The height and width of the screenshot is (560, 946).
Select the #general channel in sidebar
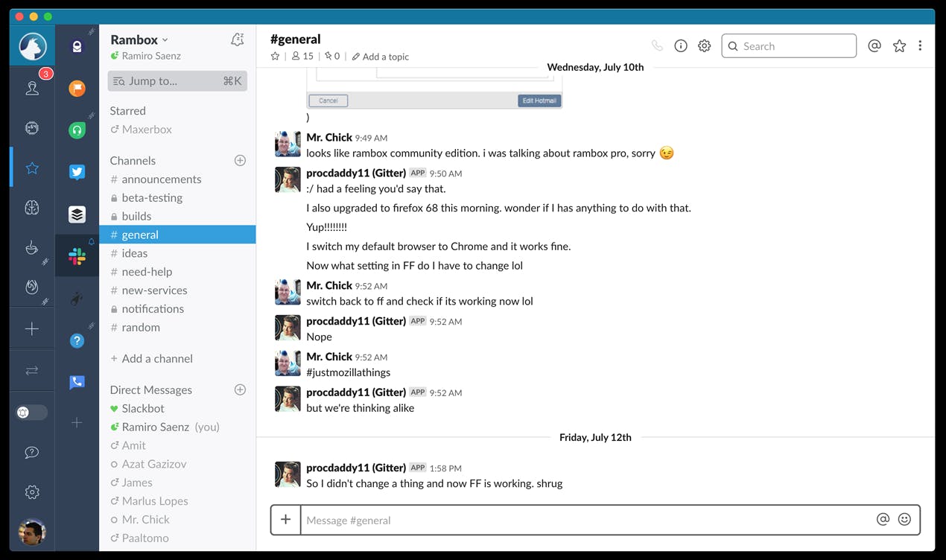(177, 235)
